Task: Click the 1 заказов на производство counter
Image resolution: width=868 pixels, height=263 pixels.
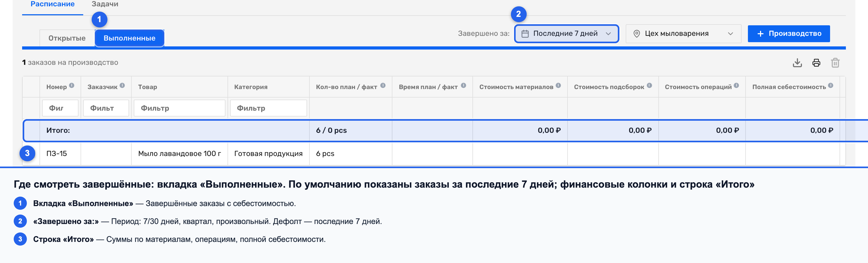Action: click(x=70, y=63)
